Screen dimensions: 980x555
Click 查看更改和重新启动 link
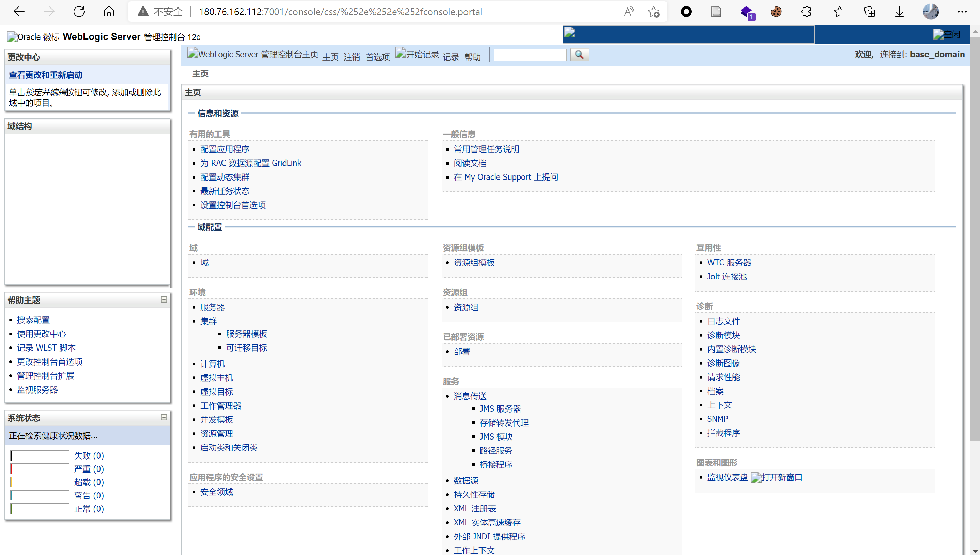tap(46, 75)
